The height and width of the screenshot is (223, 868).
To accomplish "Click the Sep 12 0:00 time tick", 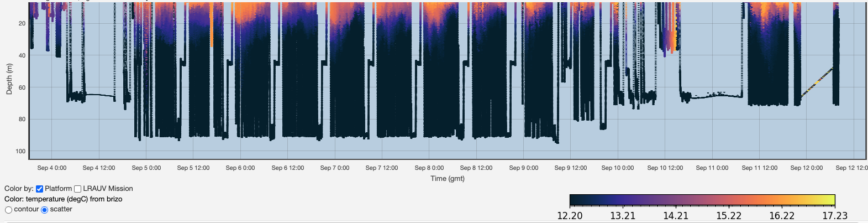I will [806, 168].
